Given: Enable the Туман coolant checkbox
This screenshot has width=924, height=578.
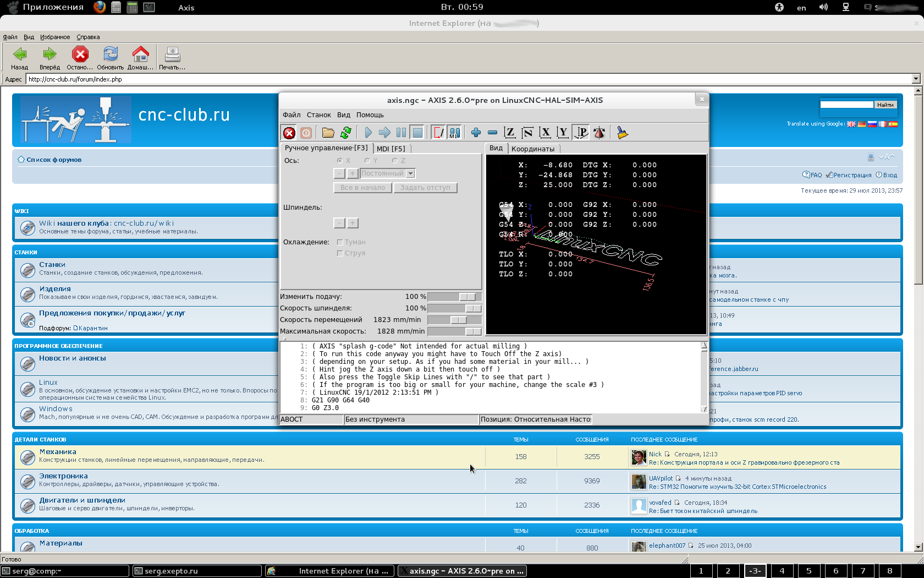Looking at the screenshot, I should click(340, 242).
